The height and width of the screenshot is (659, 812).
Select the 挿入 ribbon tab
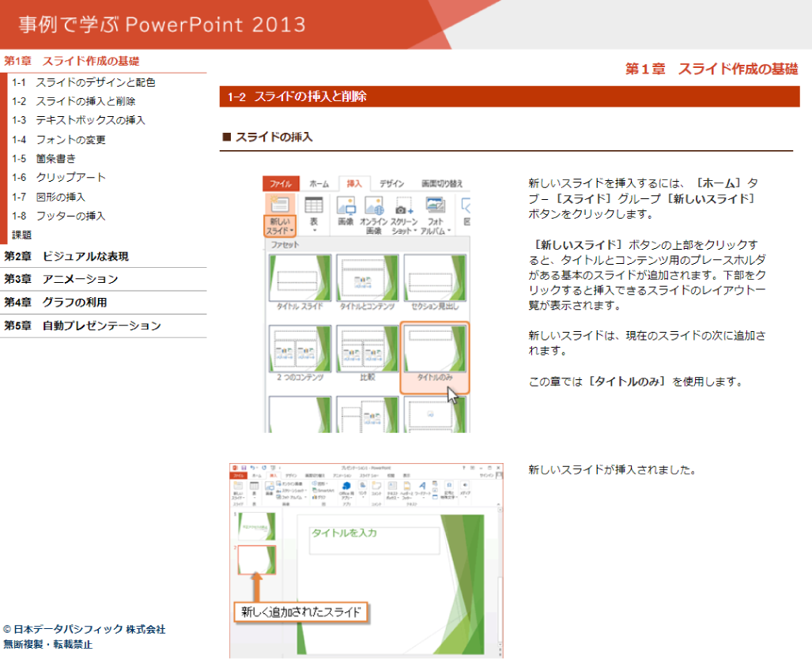[354, 184]
